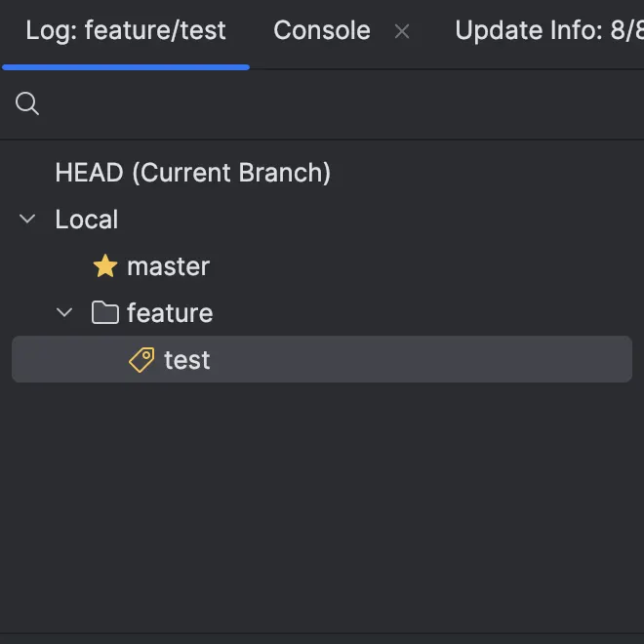Click the blue underline beneath the Log tab
Screen dimensions: 644x644
(x=126, y=67)
